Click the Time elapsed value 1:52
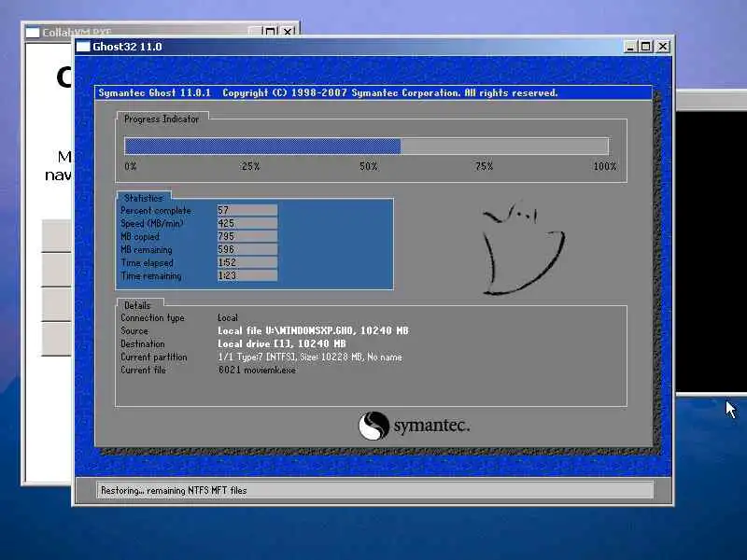Image resolution: width=747 pixels, height=560 pixels. [x=247, y=262]
